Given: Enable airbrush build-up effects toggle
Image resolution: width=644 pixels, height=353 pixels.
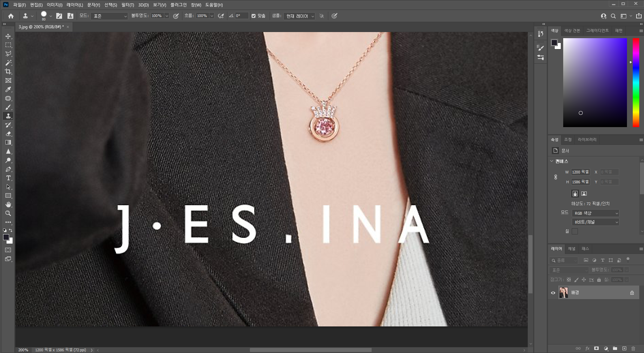Looking at the screenshot, I should (x=221, y=16).
